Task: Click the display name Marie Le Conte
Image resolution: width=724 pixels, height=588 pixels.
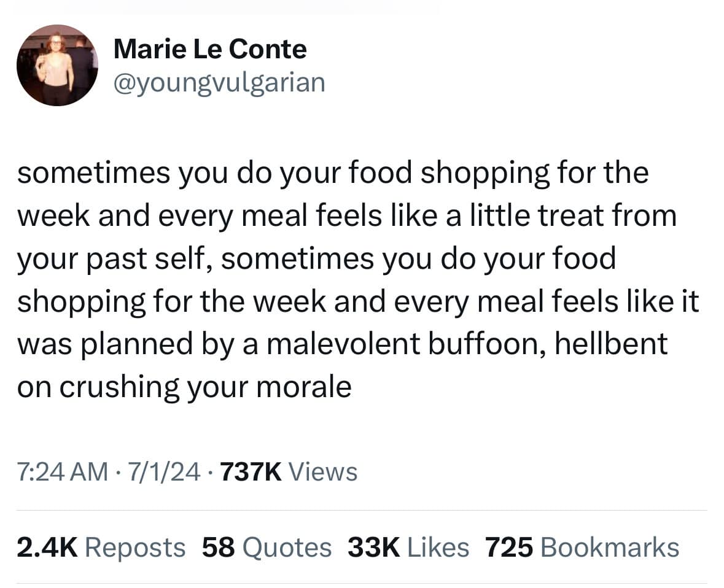Action: (209, 48)
